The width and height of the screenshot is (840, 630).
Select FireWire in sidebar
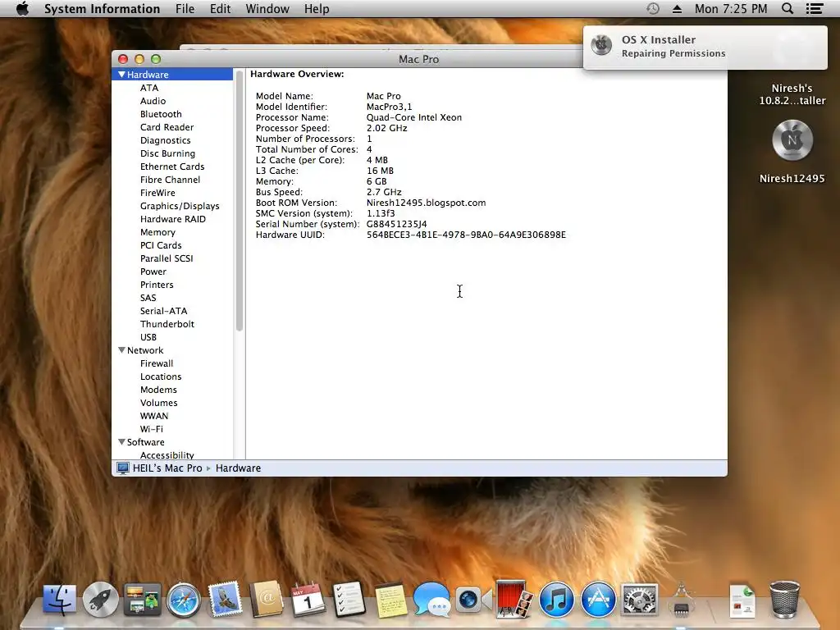157,193
